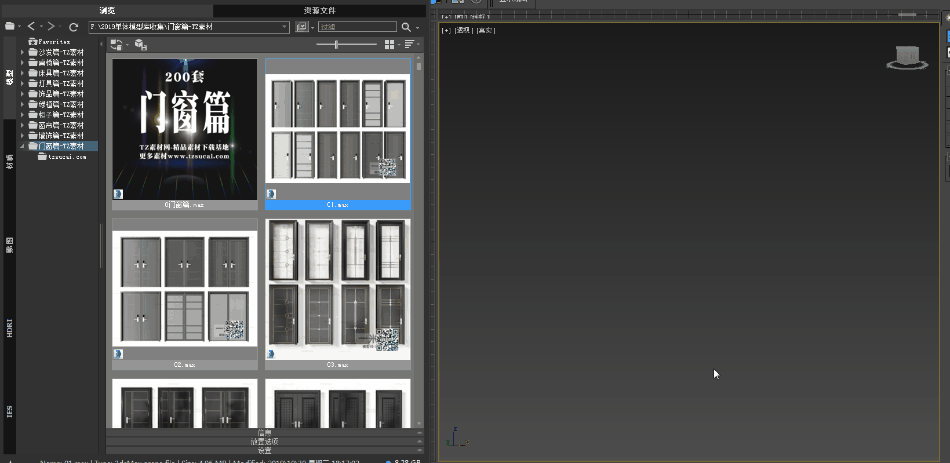Select the 02.max double doors thumbnail
950x463 pixels.
point(185,289)
